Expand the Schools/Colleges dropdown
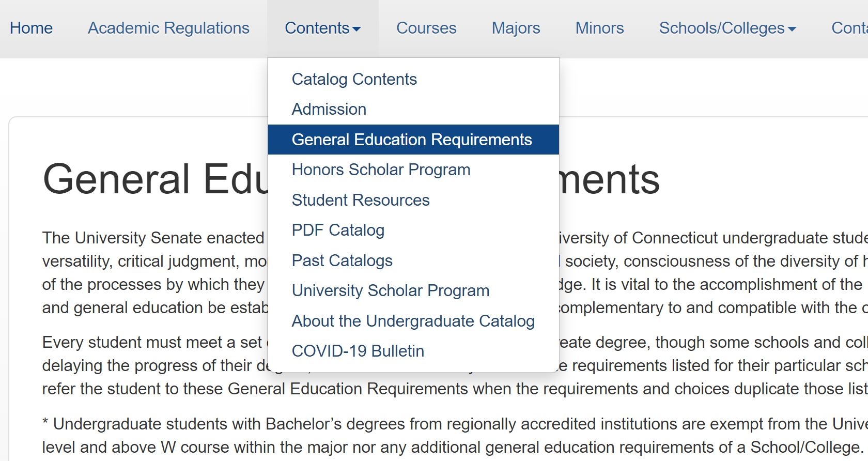The width and height of the screenshot is (868, 461). [721, 28]
